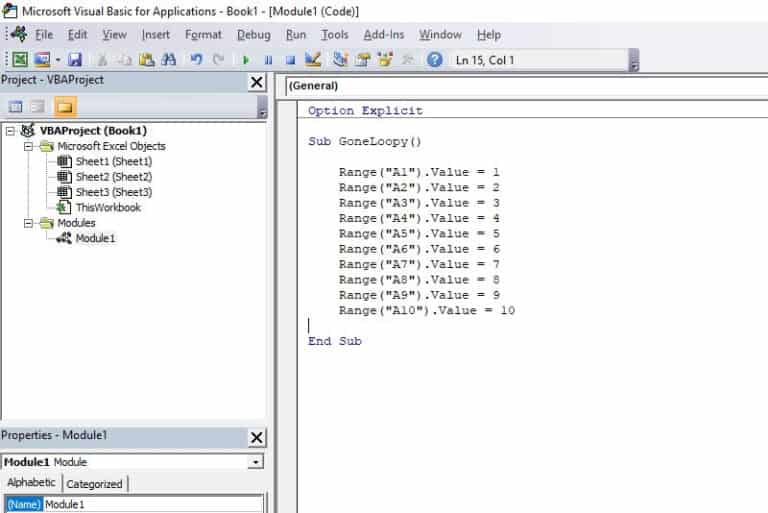Select the (Name) property row label
Viewport: 768px width, 513px height.
[x=24, y=504]
